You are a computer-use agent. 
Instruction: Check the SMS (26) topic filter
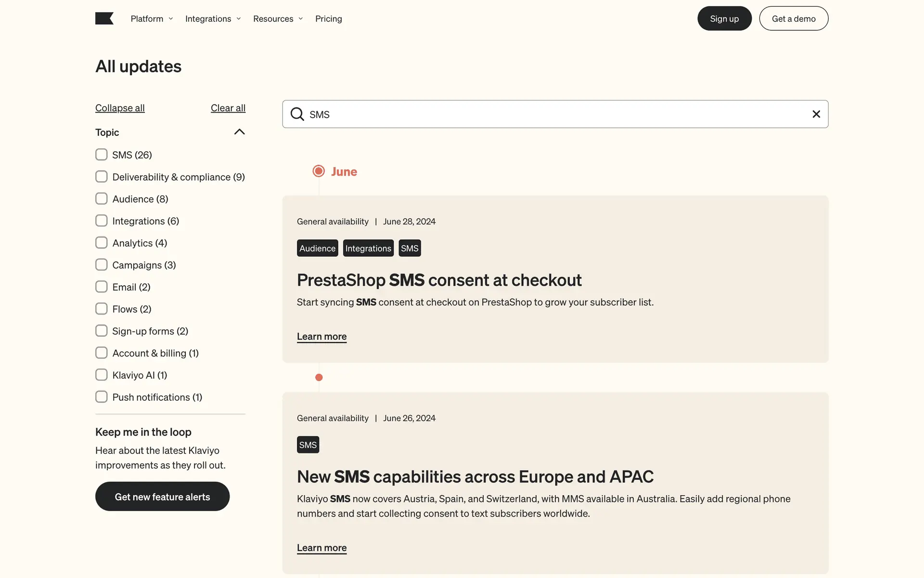102,155
